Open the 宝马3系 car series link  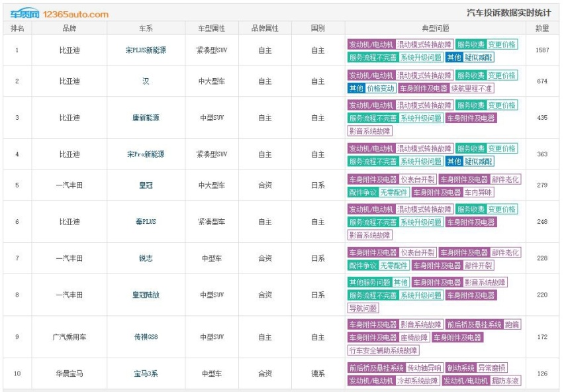(146, 373)
